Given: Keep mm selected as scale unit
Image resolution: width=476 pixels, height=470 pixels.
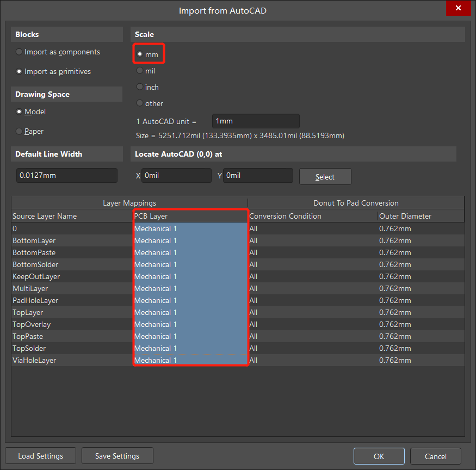Looking at the screenshot, I should pyautogui.click(x=140, y=54).
